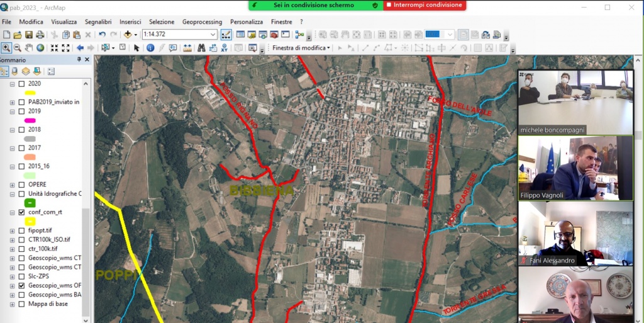The width and height of the screenshot is (644, 323).
Task: Turn on the Mappa di base layer
Action: click(x=21, y=303)
